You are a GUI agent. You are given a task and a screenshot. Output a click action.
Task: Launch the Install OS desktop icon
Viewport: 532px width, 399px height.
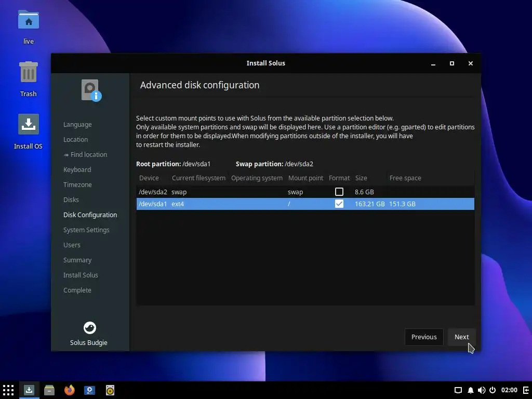(29, 124)
